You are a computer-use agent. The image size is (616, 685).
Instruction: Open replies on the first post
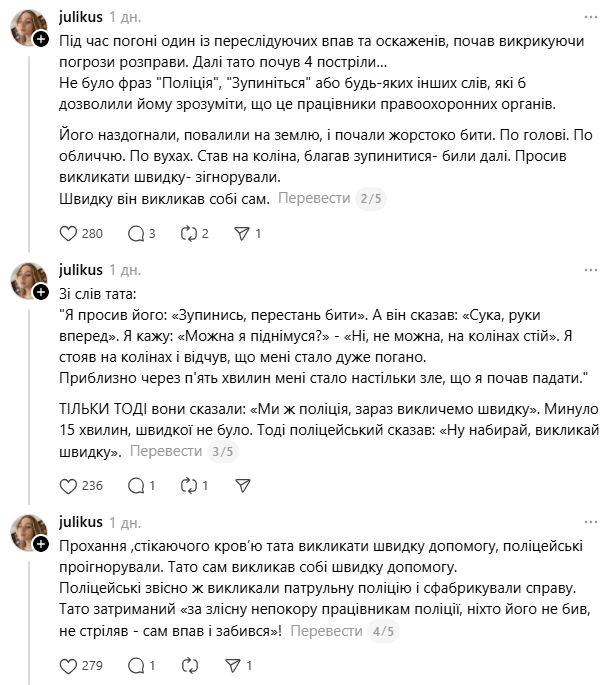coord(137,234)
